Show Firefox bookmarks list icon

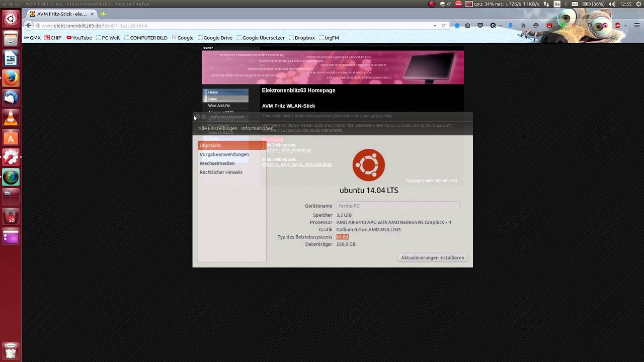[468, 26]
